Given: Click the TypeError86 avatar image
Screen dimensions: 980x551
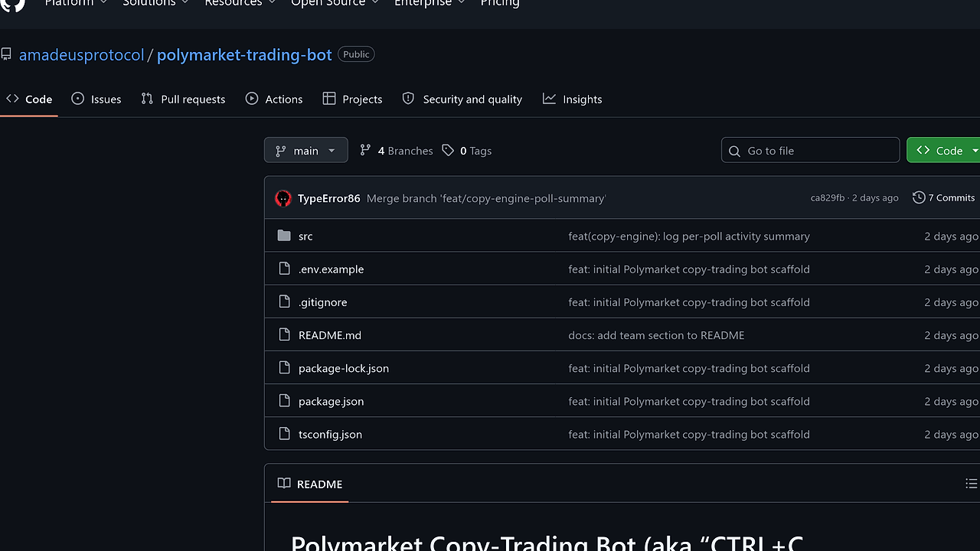Looking at the screenshot, I should tap(283, 198).
